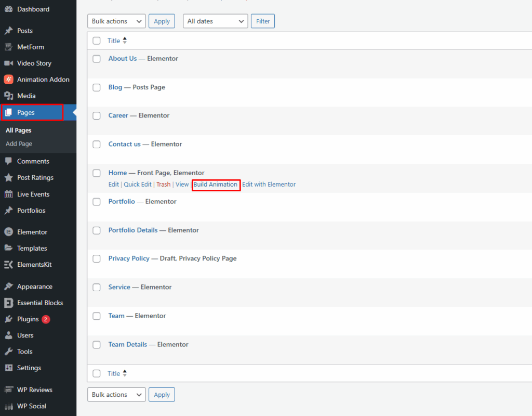Click the Dashboard gauge icon
Image resolution: width=532 pixels, height=416 pixels.
[x=8, y=9]
